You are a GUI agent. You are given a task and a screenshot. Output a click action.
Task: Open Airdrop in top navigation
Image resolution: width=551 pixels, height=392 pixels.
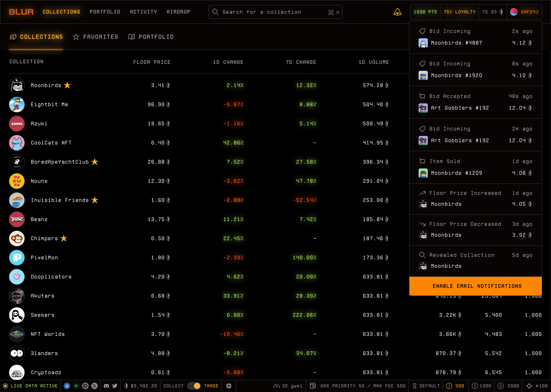(x=179, y=12)
